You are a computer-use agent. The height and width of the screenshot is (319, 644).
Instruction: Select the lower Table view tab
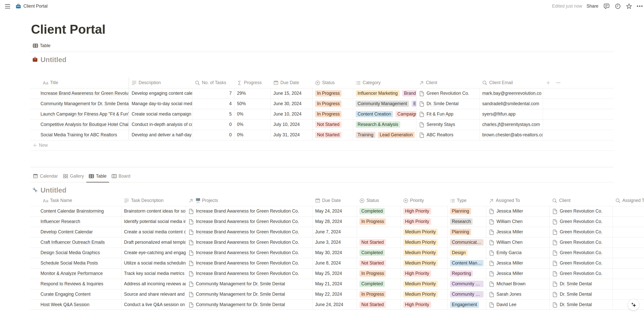click(98, 176)
